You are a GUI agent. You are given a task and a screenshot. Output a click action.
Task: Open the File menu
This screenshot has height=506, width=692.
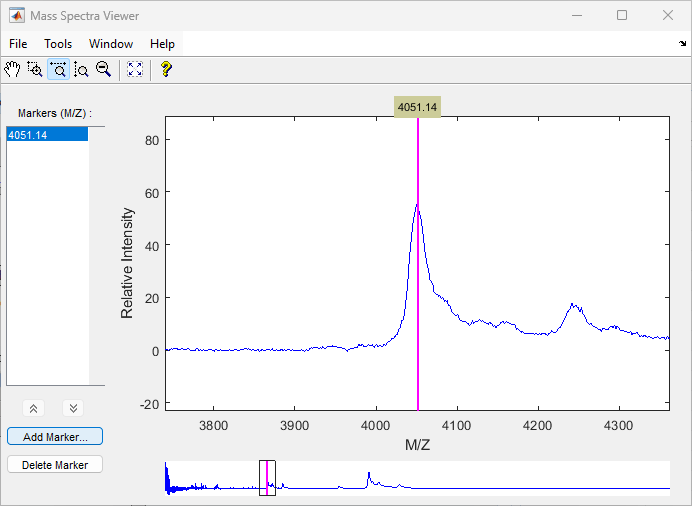click(18, 44)
